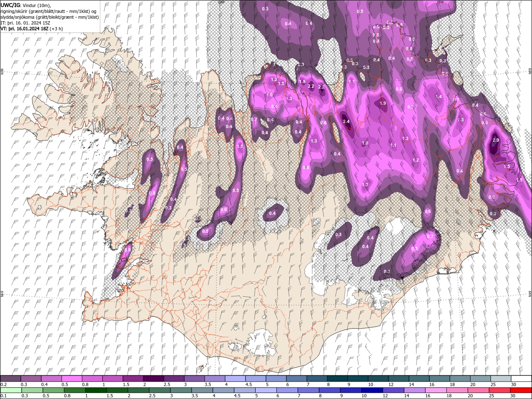Pick the bright red swatch after 30 in the lower legend
Image resolution: width=532 pixels, height=399 pixels.
click(x=521, y=390)
